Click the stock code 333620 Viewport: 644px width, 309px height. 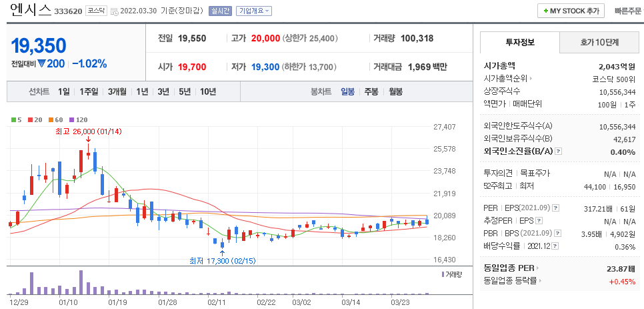[68, 11]
